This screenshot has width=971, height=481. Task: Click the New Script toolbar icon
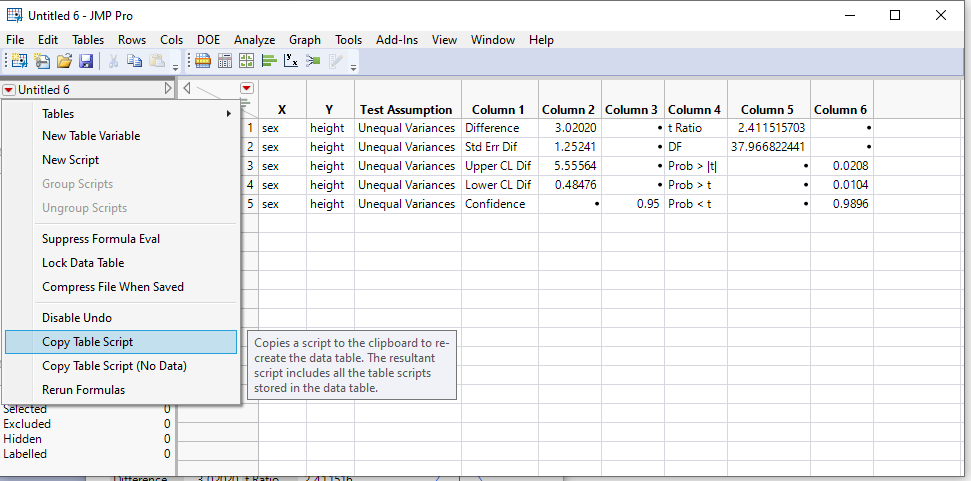point(42,61)
